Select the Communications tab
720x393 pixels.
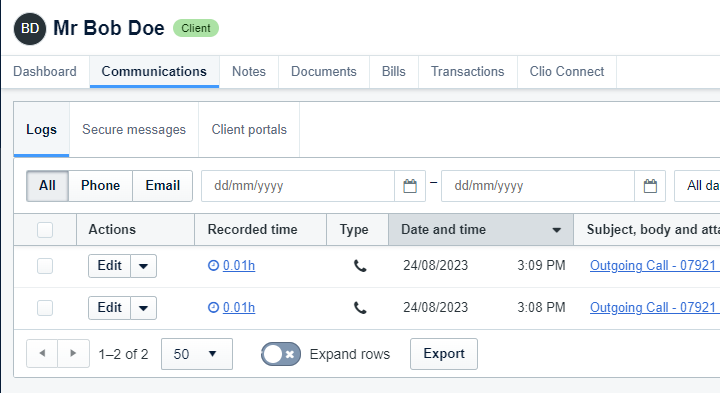[154, 72]
